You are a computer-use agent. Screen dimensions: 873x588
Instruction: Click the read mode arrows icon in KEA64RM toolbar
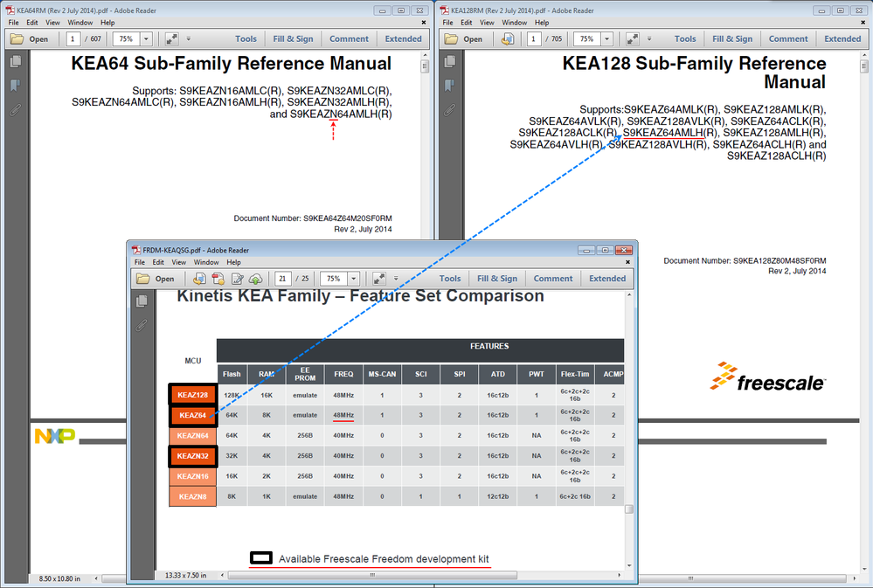(171, 39)
